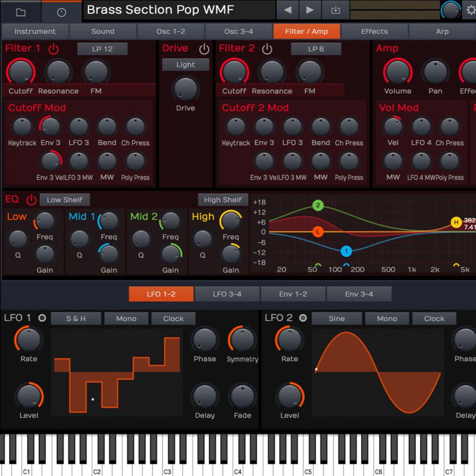This screenshot has height=476, width=476.
Task: Click the clock history icon
Action: pos(62,12)
